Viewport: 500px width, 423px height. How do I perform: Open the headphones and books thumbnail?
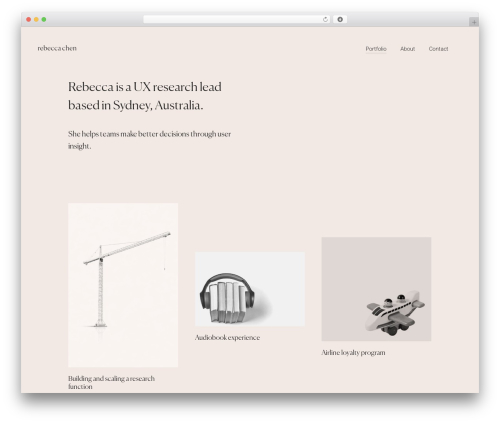[x=250, y=289]
